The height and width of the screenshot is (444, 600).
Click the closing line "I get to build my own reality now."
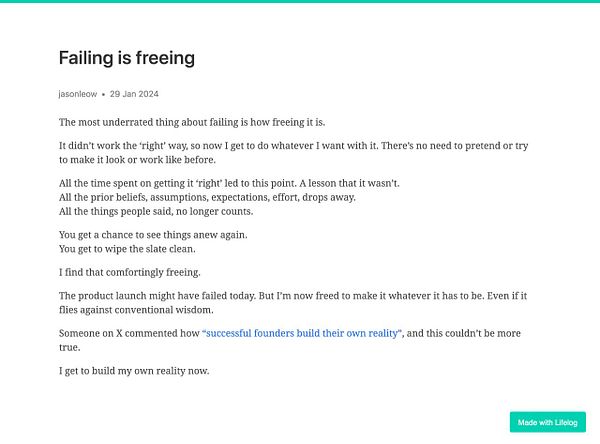(134, 371)
